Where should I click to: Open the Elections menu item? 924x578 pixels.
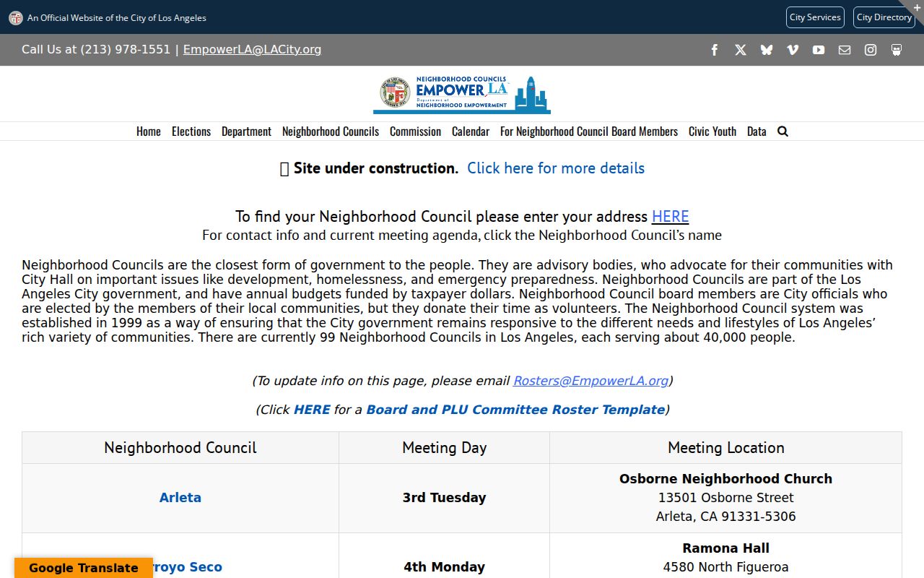click(191, 131)
